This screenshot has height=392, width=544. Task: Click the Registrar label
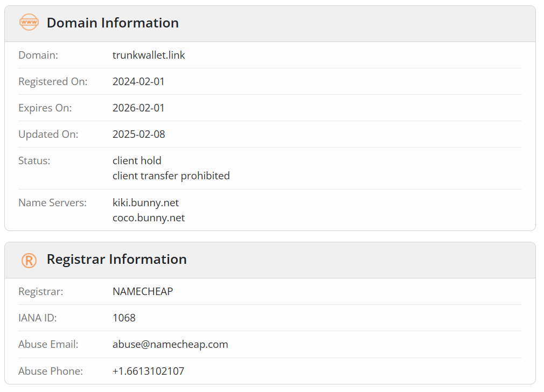pos(40,291)
